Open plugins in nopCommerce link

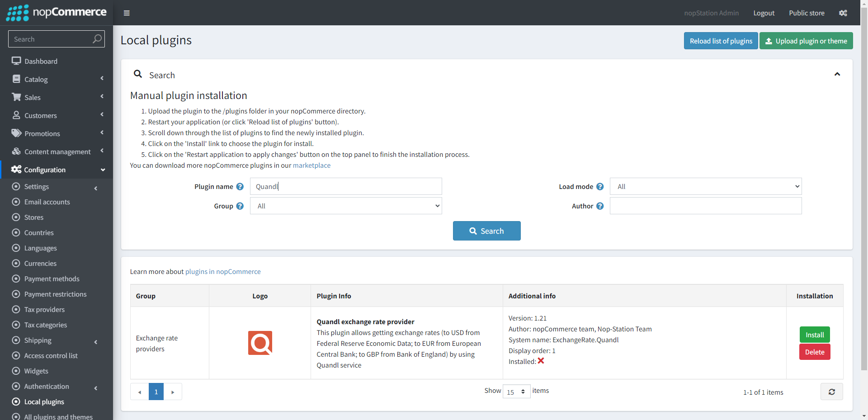click(223, 271)
